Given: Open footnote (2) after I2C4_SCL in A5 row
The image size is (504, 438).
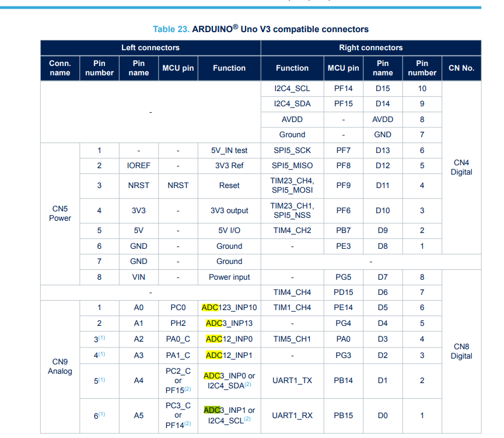Looking at the screenshot, I should click(x=247, y=419).
